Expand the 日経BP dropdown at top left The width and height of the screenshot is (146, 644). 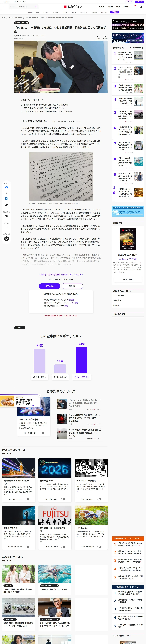tap(7, 2)
